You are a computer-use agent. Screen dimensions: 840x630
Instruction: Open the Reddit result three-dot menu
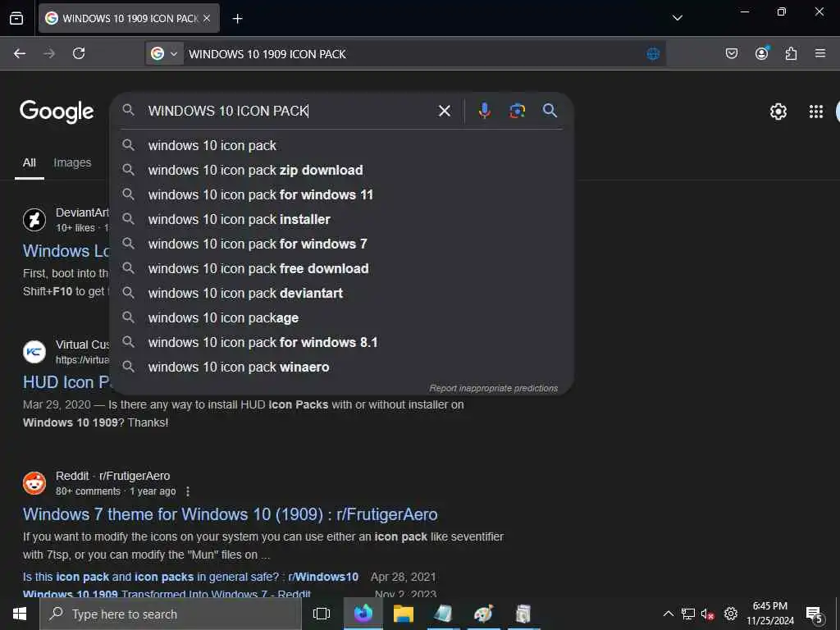coord(188,491)
